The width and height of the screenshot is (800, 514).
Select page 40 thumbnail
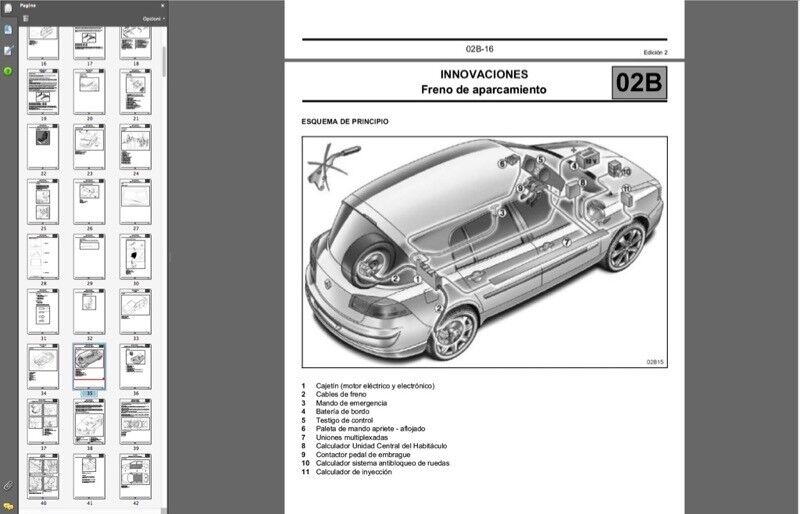coord(43,477)
